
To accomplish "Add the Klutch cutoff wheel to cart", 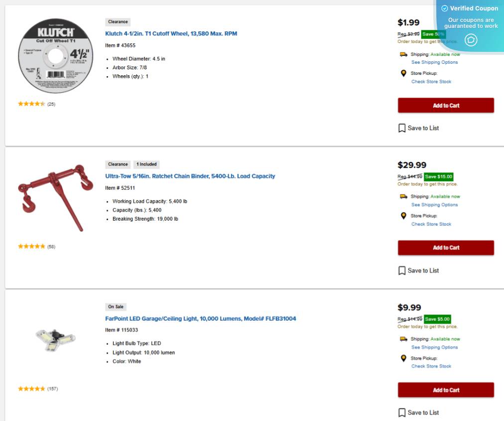I will 445,105.
